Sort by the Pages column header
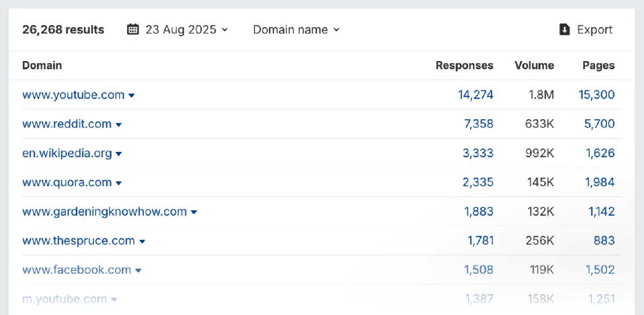This screenshot has width=644, height=315. coord(598,65)
